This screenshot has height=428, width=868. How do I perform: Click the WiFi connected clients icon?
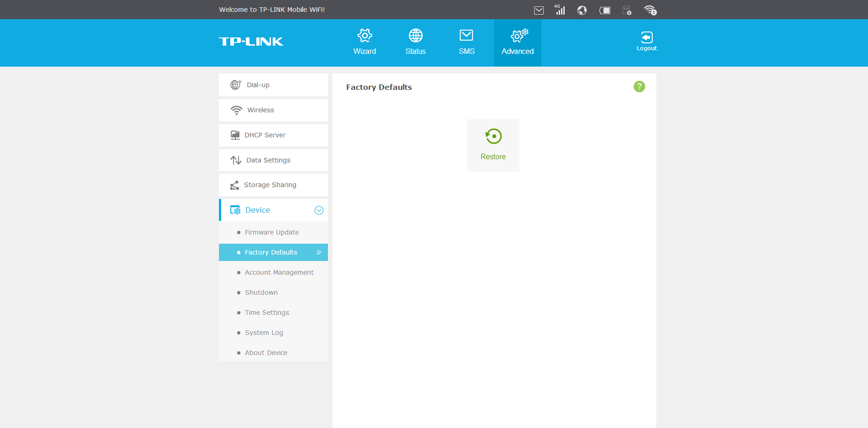[650, 10]
